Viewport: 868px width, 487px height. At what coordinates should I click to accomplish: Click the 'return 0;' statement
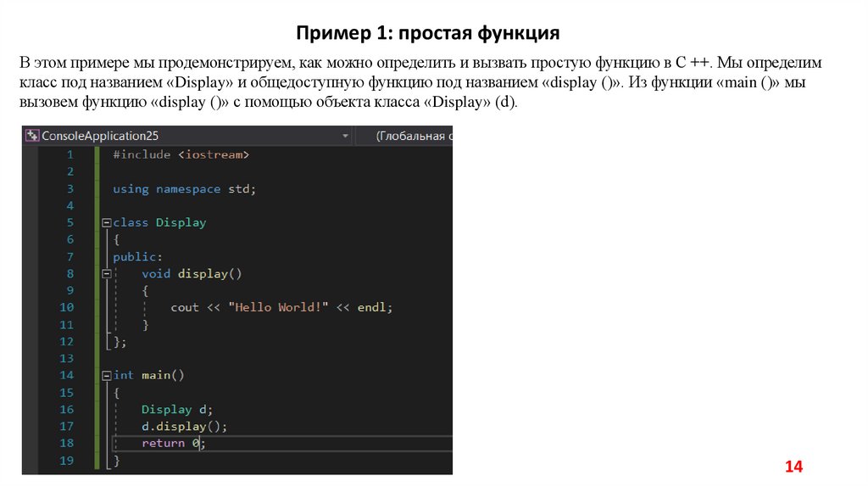point(174,443)
